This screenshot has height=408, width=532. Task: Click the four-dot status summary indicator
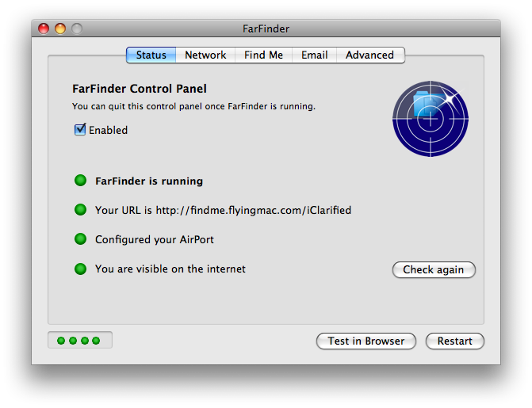(80, 340)
